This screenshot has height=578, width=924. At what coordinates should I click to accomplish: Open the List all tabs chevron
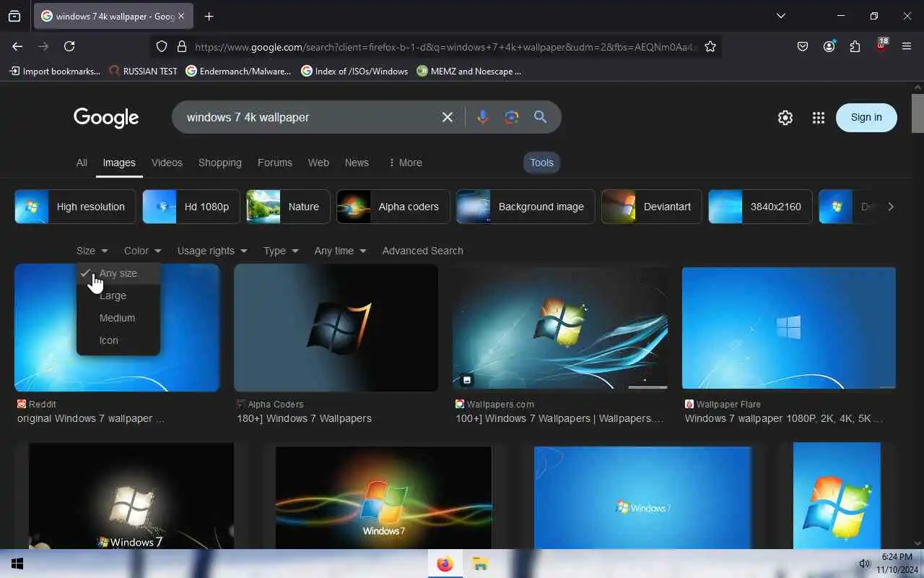click(781, 16)
